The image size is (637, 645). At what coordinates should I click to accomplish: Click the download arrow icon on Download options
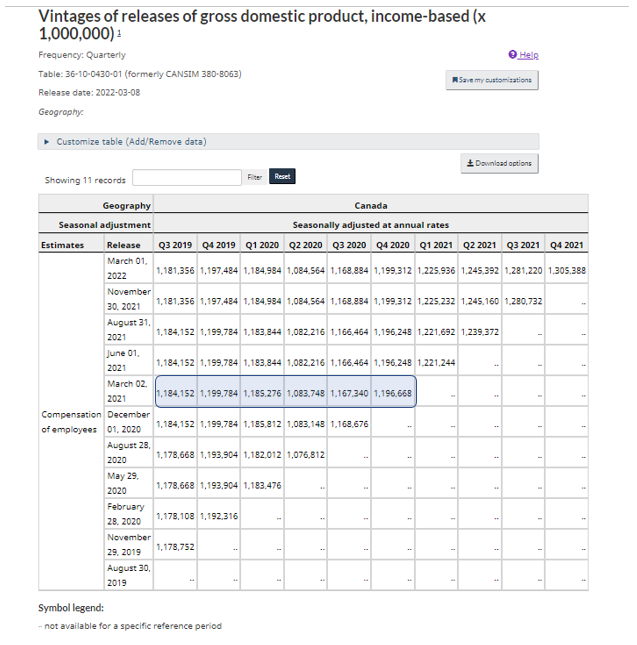(x=470, y=163)
